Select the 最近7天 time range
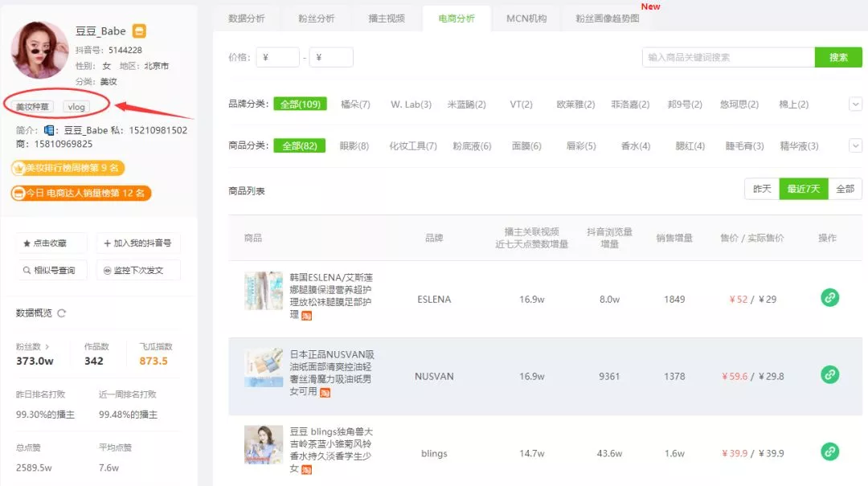Viewport: 868px width, 486px height. point(804,189)
